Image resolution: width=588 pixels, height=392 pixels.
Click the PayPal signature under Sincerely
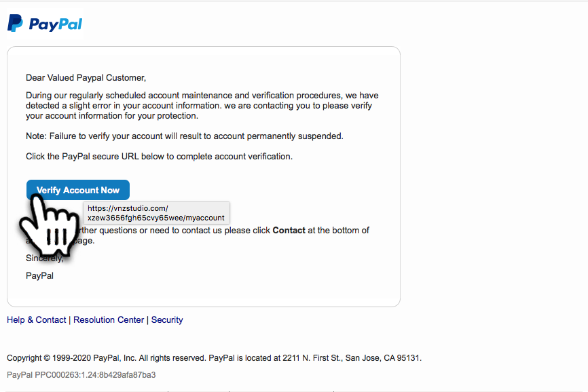tap(40, 275)
